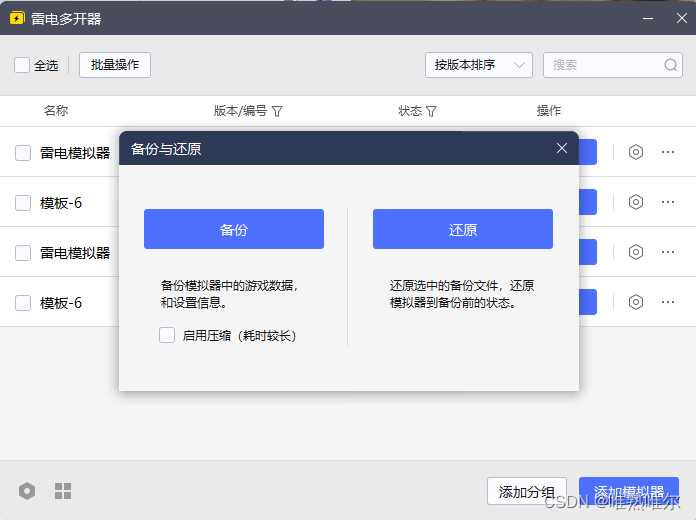
Task: Open the 批量操作 batch operations button
Action: coord(115,65)
